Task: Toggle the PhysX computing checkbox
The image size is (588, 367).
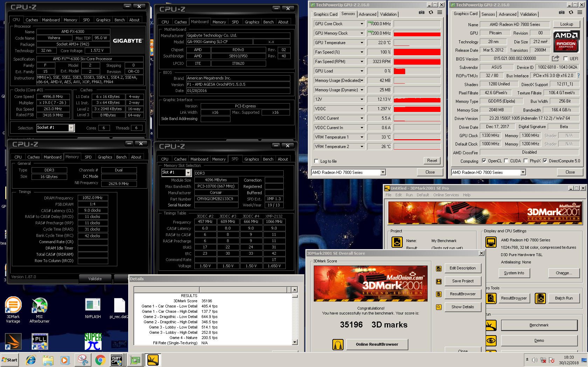Action: coord(526,161)
